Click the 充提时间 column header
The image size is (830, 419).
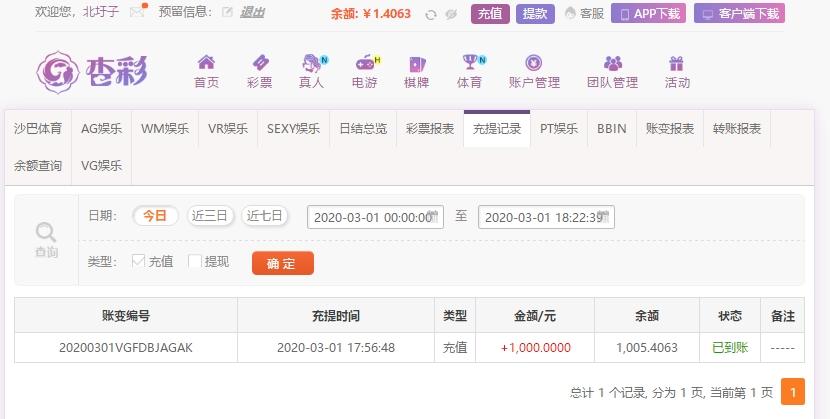tap(336, 316)
